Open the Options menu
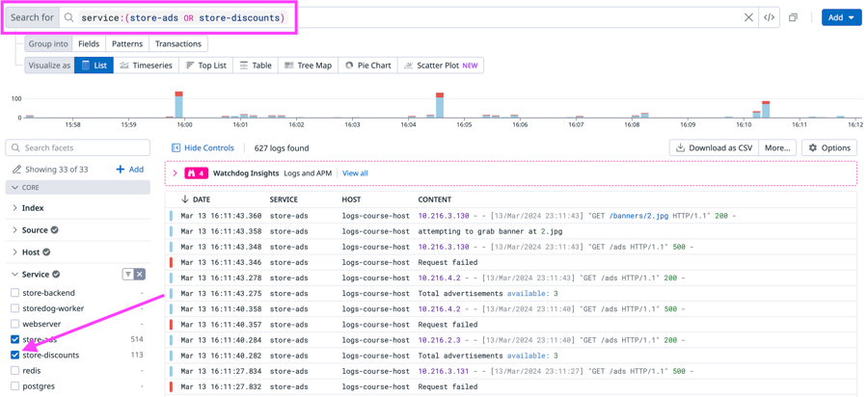This screenshot has width=868, height=397. click(x=829, y=147)
